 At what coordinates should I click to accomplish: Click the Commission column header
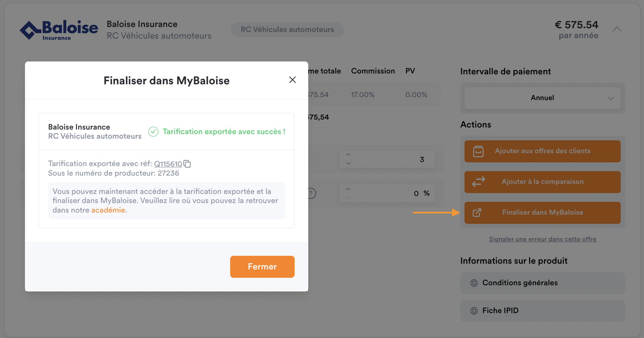(373, 71)
